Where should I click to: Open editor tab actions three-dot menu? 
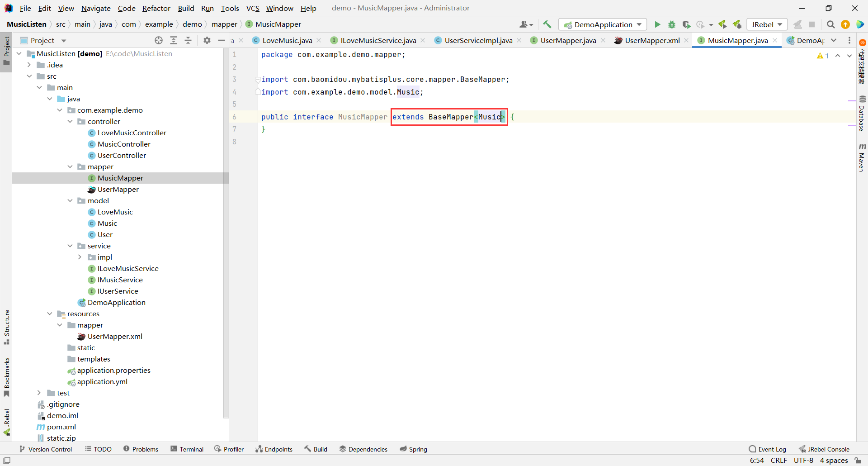pos(849,40)
